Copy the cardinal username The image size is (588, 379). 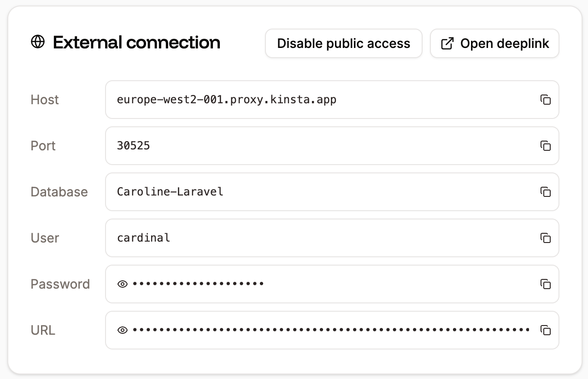point(546,238)
